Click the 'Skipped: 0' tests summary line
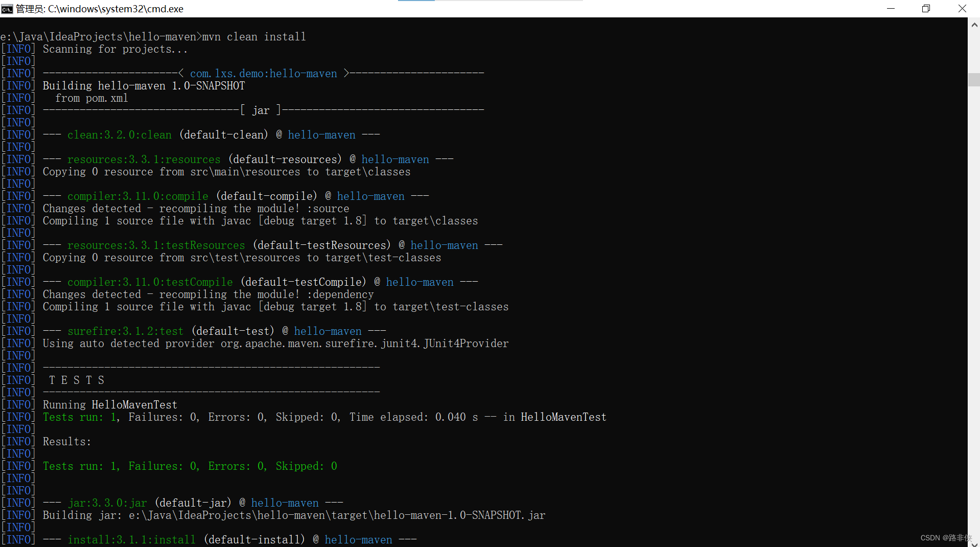This screenshot has width=980, height=547. (190, 466)
